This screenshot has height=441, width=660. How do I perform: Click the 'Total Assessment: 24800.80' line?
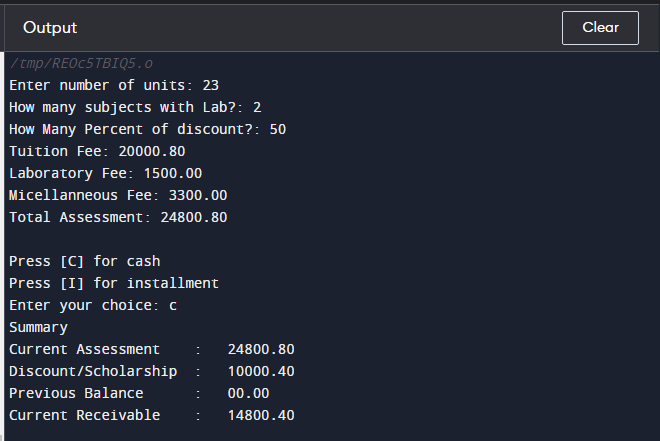tap(118, 217)
